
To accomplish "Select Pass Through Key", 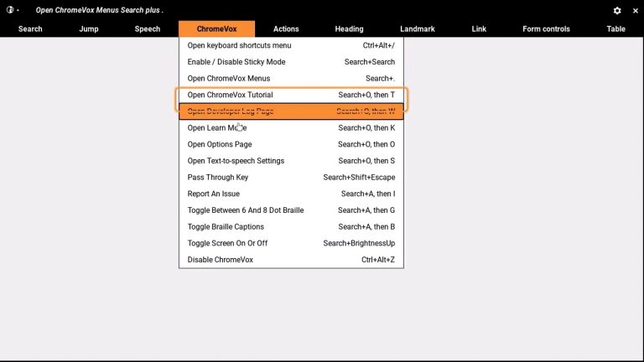I will [291, 178].
